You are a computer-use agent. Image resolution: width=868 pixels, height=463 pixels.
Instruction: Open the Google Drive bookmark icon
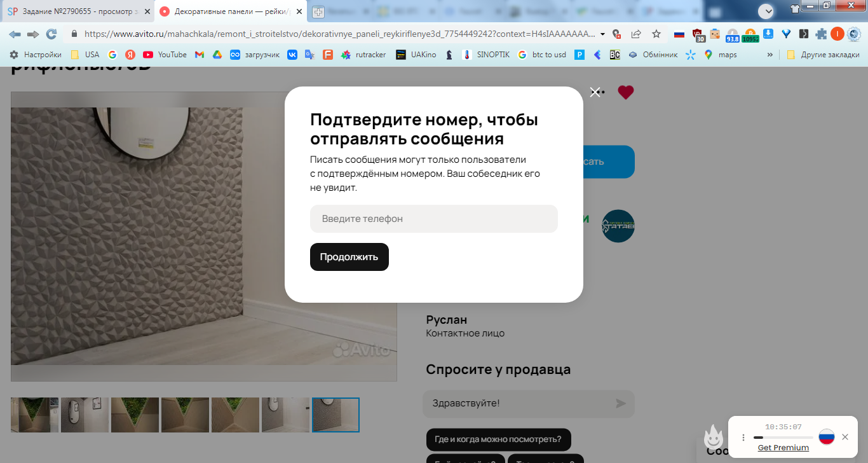click(x=217, y=55)
